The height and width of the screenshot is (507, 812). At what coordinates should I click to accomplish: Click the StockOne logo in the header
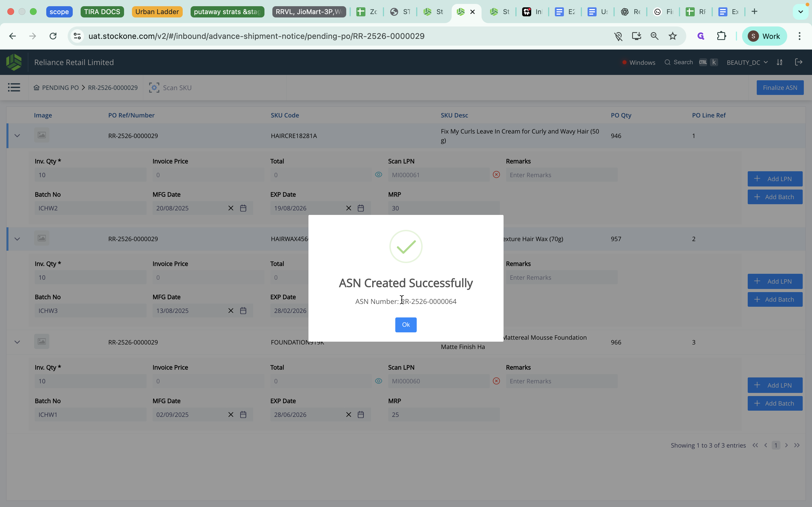(x=14, y=62)
